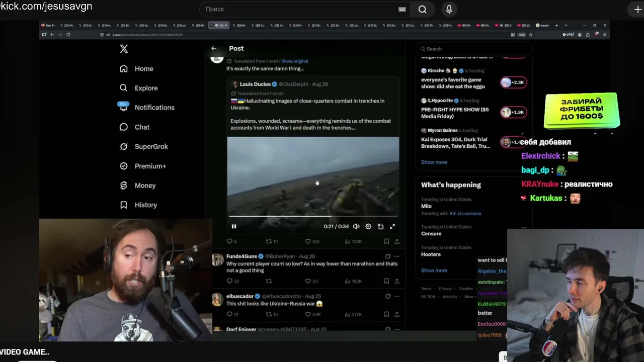The image size is (644, 362).
Task: Click the X logo in sidebar
Action: (124, 49)
